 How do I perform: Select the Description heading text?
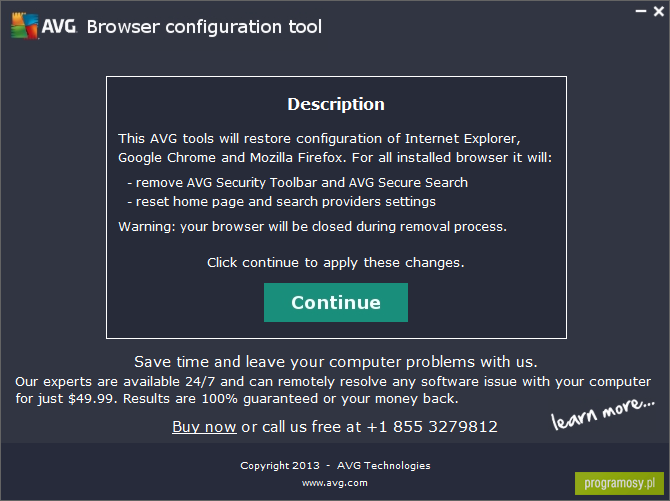336,104
